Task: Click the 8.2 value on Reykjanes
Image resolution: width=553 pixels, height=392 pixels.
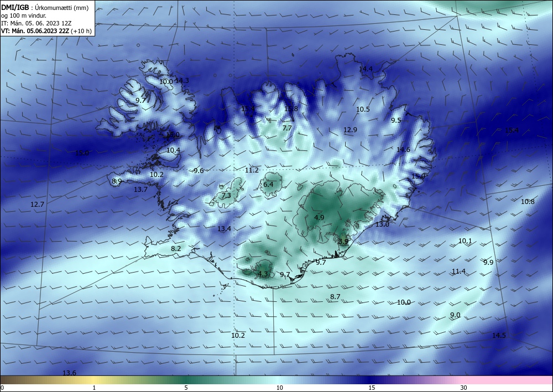Action: [x=176, y=249]
